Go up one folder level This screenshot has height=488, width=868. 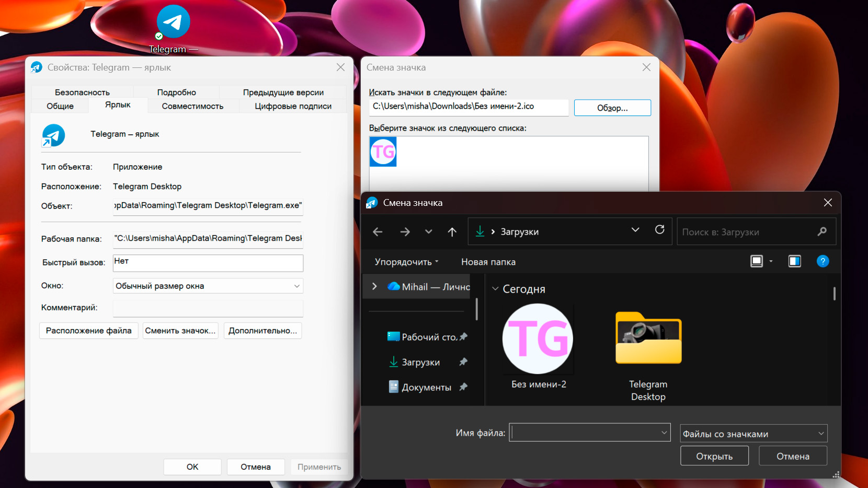(x=452, y=232)
